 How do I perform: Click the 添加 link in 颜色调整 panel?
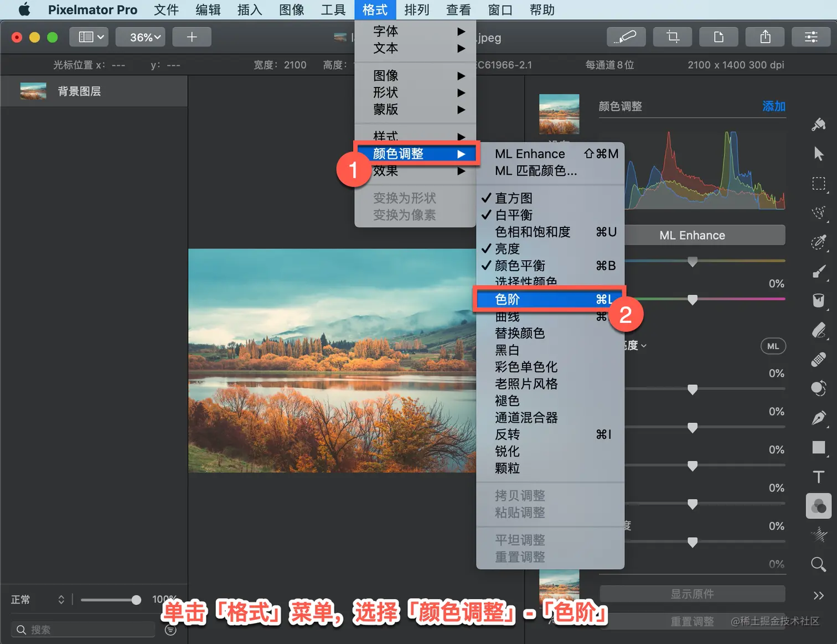(773, 106)
